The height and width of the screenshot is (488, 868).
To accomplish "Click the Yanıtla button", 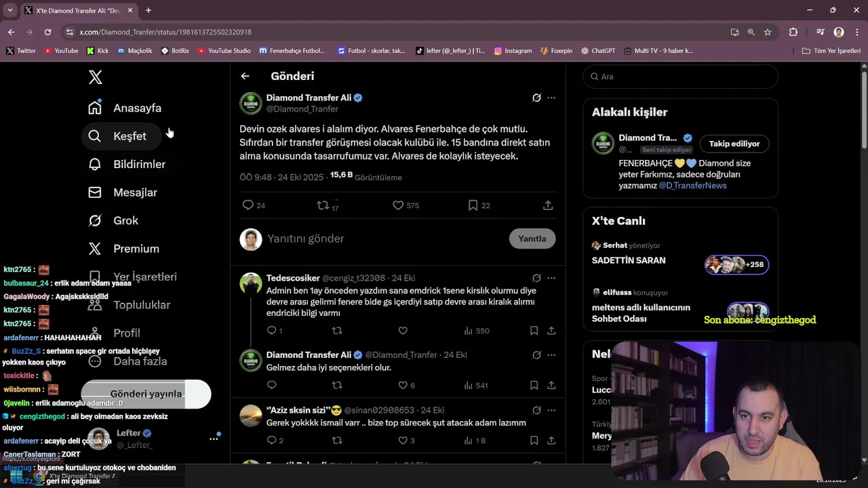I will coord(532,239).
